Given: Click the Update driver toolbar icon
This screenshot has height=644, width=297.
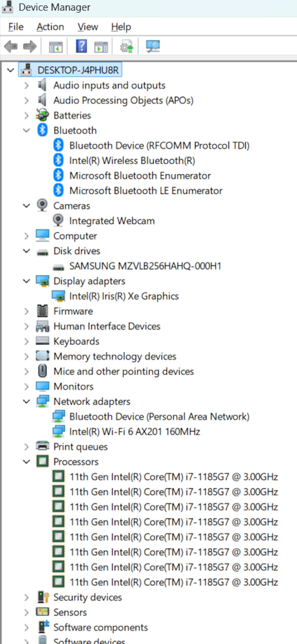Looking at the screenshot, I should coord(127,46).
